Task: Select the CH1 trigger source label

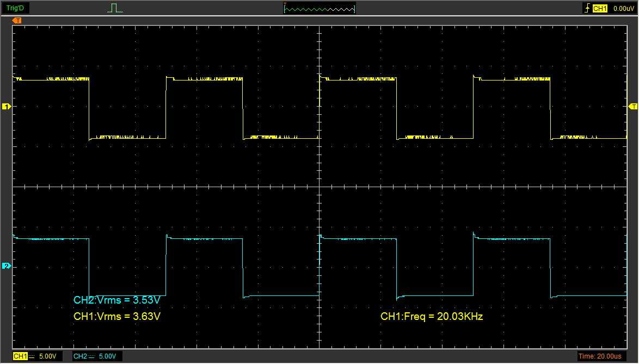Action: [600, 8]
